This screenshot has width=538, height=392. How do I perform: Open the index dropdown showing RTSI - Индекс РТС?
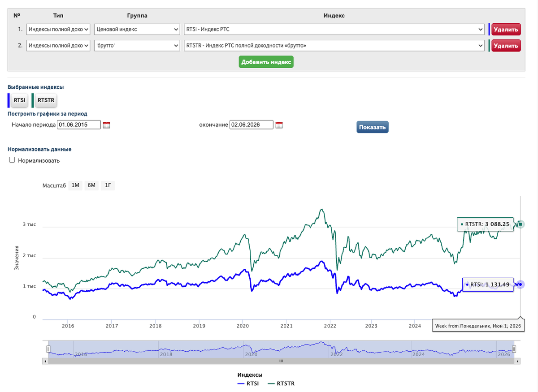(x=334, y=30)
